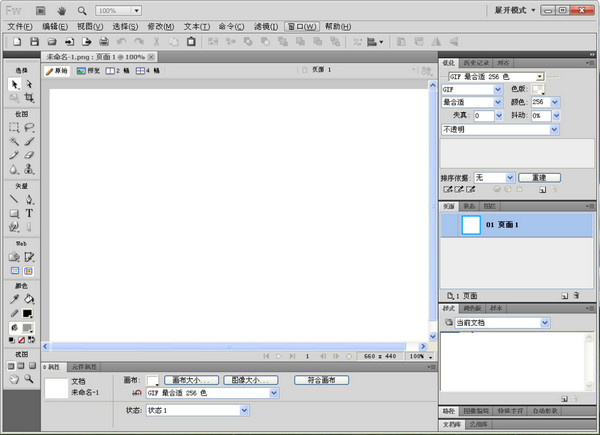Open the 画布 canvas color swatch

[x=153, y=381]
